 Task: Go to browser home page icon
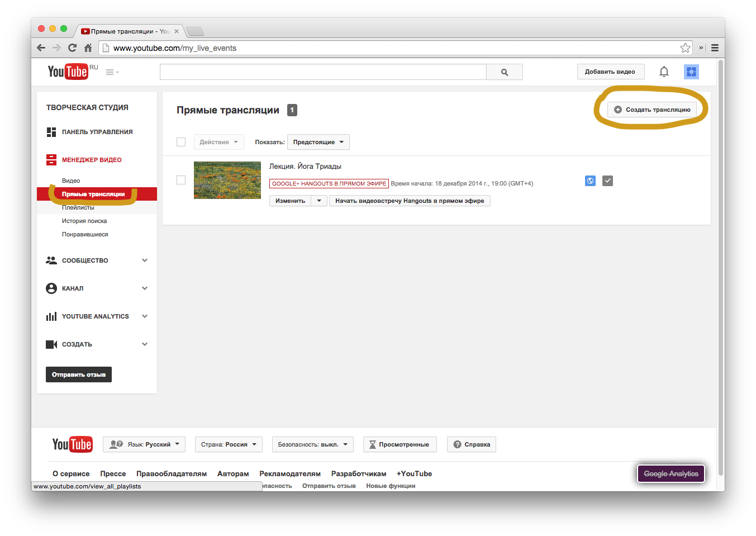point(88,48)
